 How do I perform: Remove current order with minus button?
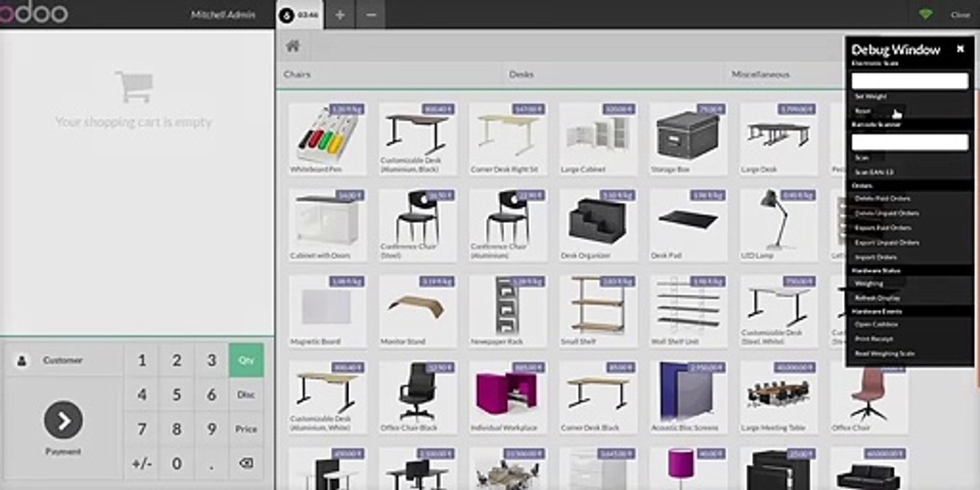pos(370,14)
